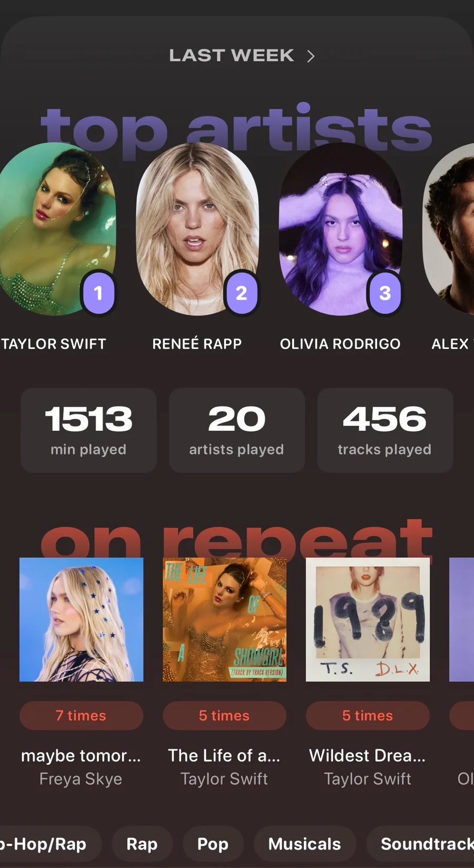Choose the Pop genre chip
Viewport: 474px width, 868px height.
[x=213, y=844]
